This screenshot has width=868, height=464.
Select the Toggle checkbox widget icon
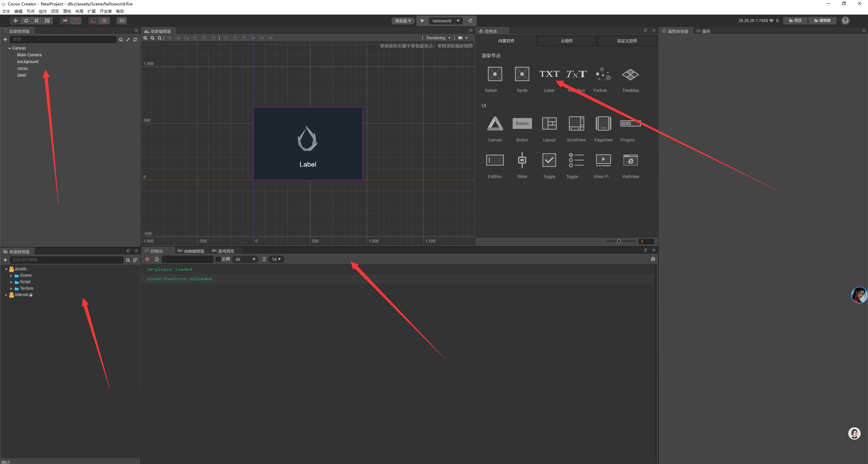[x=549, y=160]
